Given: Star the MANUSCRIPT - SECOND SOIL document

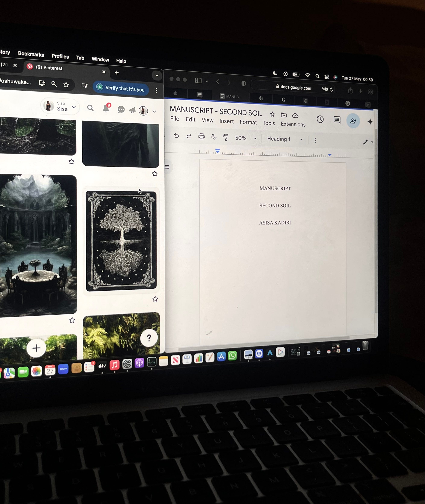Looking at the screenshot, I should (x=272, y=114).
